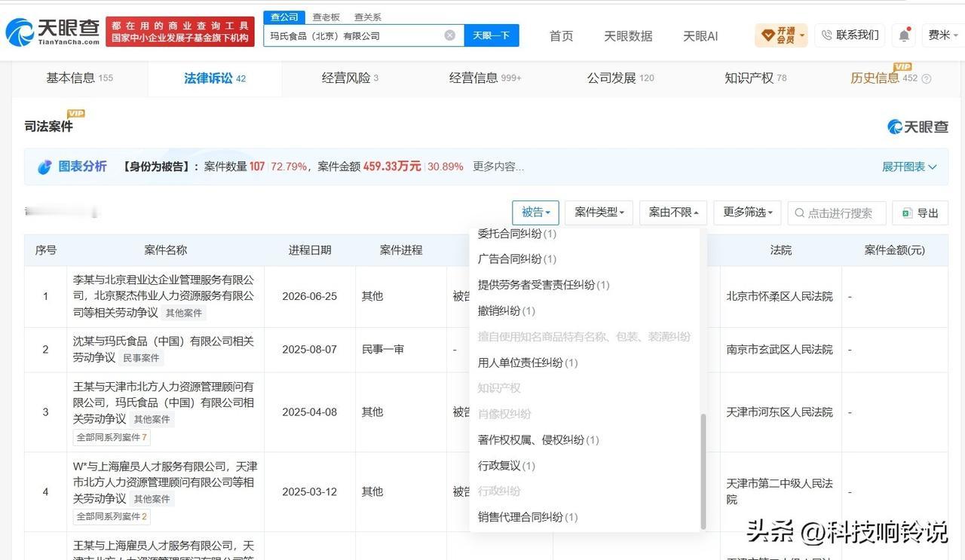
Task: Open the 经营风险 tab
Action: click(x=350, y=78)
